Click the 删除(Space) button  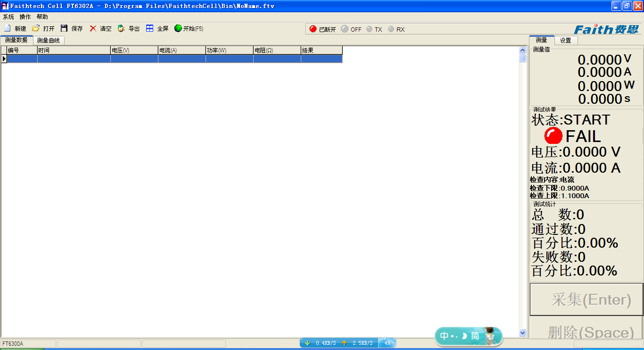[586, 328]
